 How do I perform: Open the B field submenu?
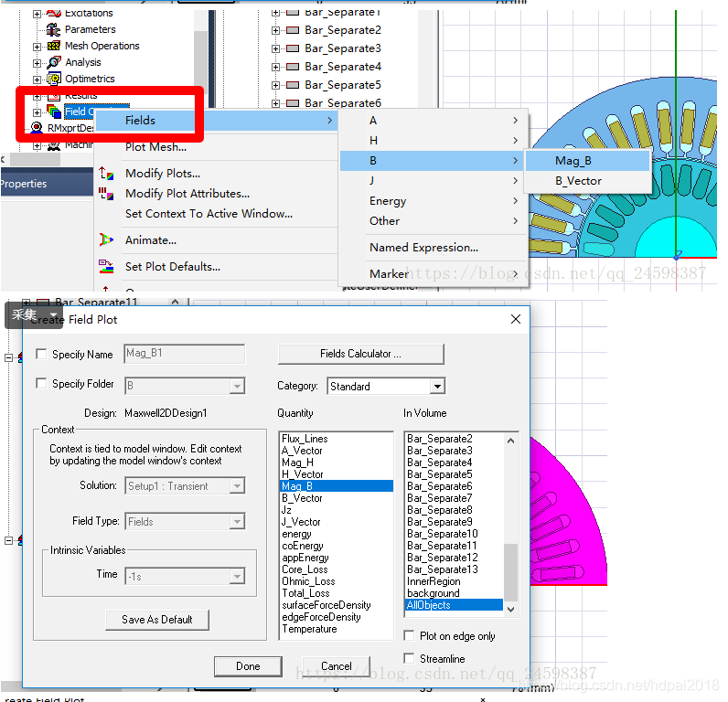coord(434,161)
